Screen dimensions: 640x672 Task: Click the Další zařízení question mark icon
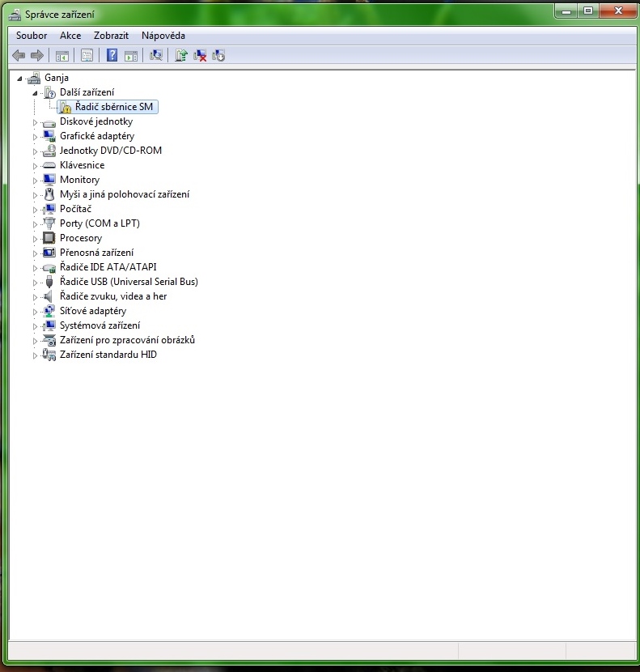pos(49,92)
